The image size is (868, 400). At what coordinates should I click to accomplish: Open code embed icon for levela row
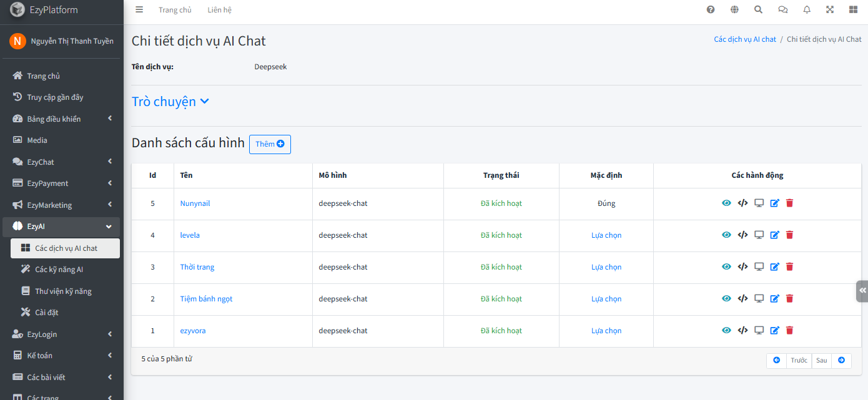742,235
